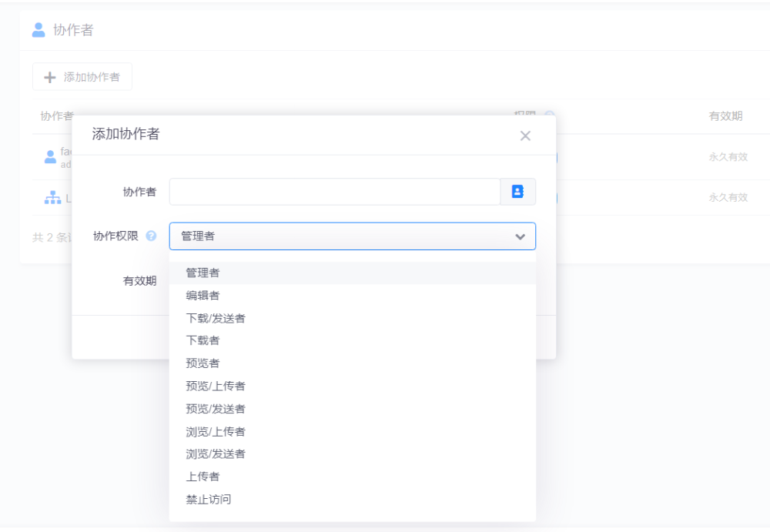This screenshot has width=770, height=532.
Task: Click the 协作者 text input field
Action: point(334,192)
